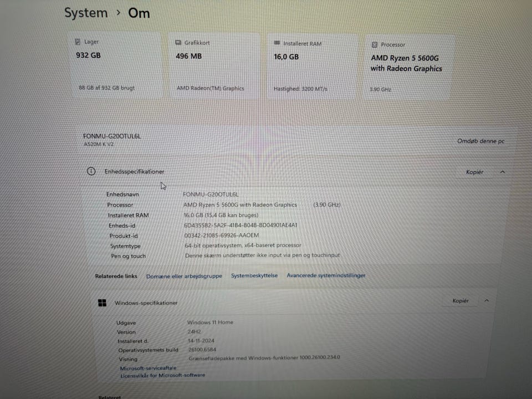
Task: Select the Produkt-id value 00342-21085-69926-AAOEM
Action: click(x=222, y=235)
